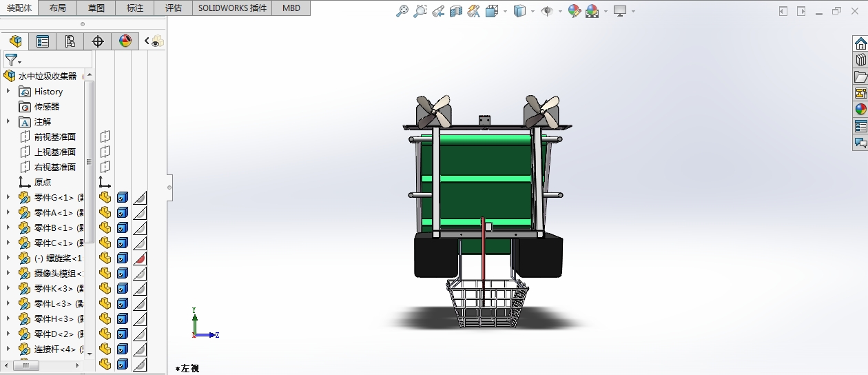This screenshot has width=868, height=375.
Task: Open the View Settings dropdown arrow
Action: 632,11
